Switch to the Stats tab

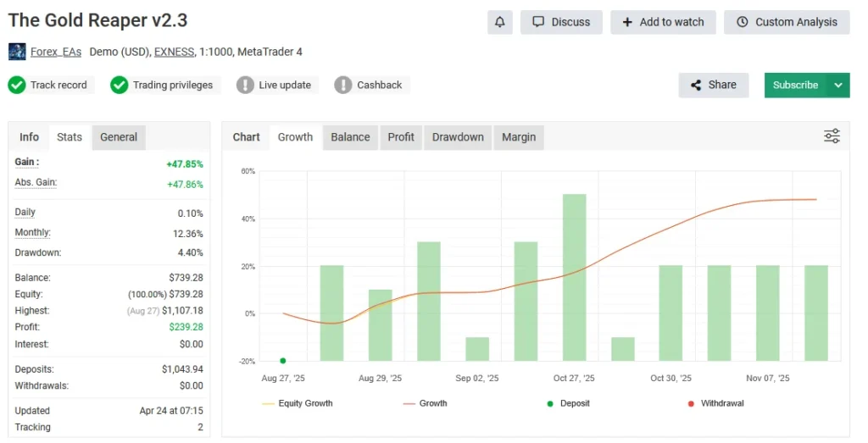70,137
